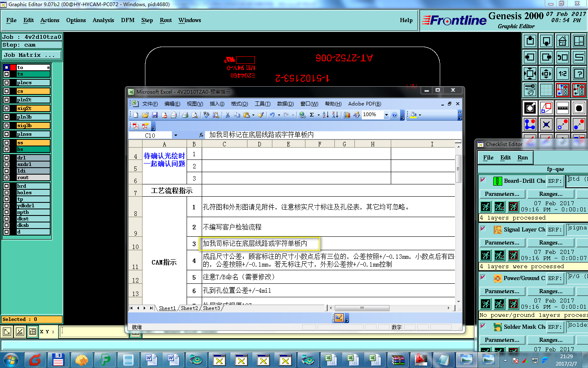588x368 pixels.
Task: Select the ruler measurement tool
Action: (x=563, y=108)
